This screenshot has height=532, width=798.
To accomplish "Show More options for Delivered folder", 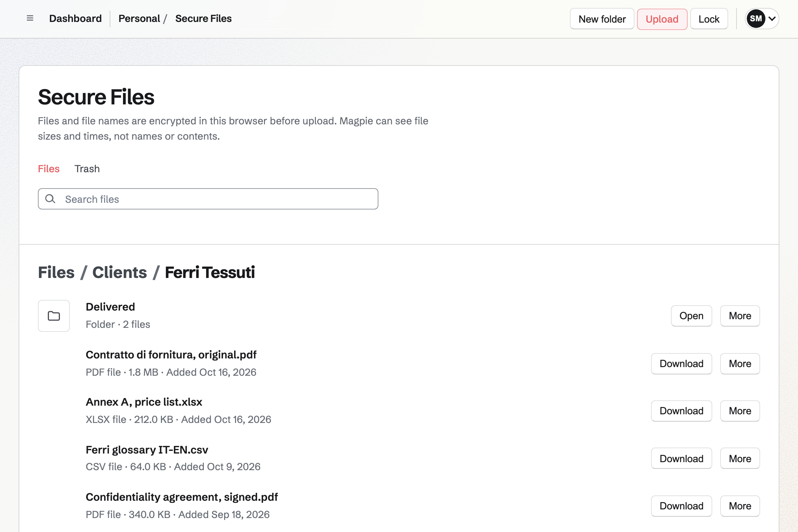I will coord(739,316).
